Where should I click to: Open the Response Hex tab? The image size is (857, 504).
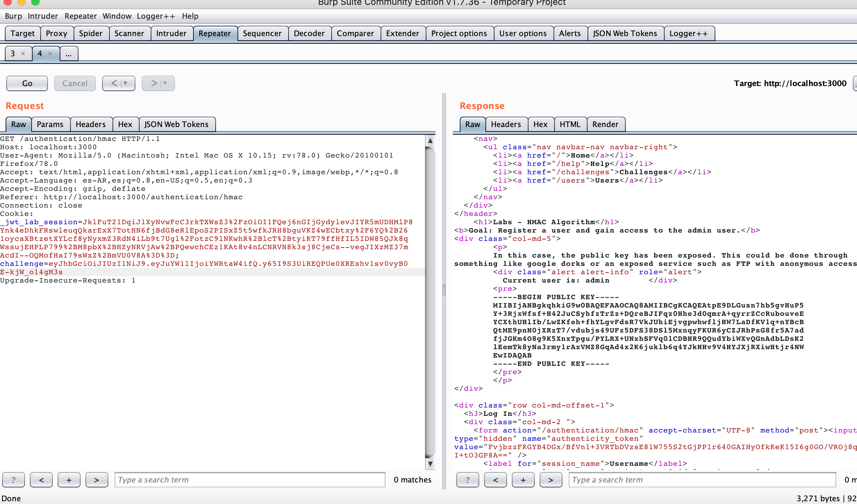click(x=540, y=124)
